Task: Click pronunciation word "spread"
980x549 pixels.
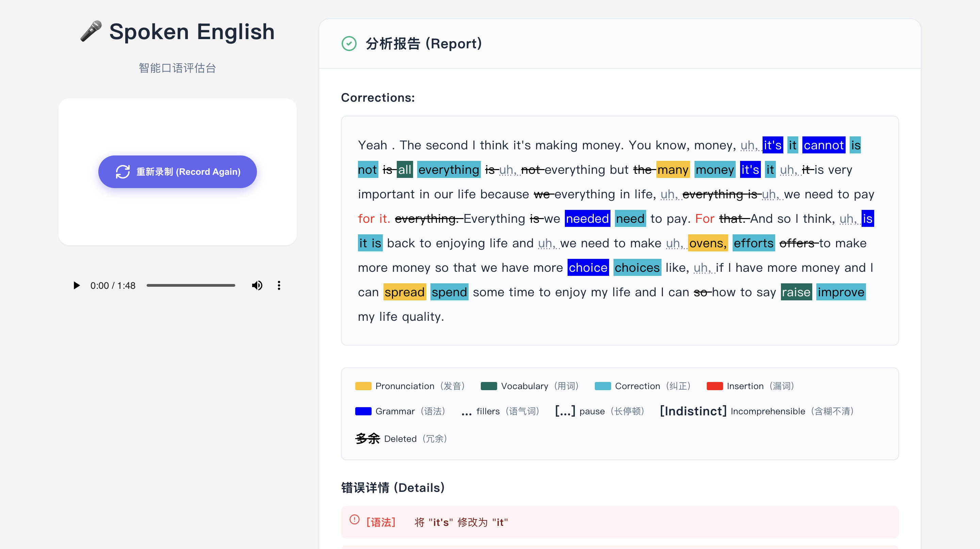Action: tap(404, 292)
